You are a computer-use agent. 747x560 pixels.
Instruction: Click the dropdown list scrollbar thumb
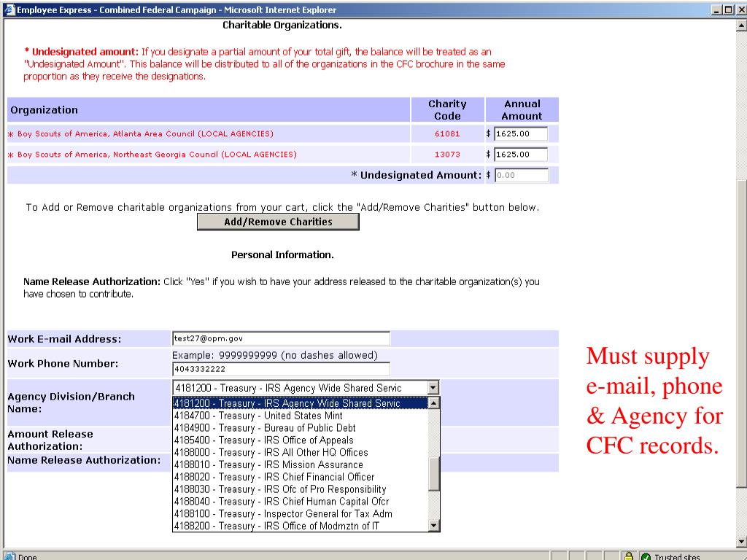click(x=433, y=474)
